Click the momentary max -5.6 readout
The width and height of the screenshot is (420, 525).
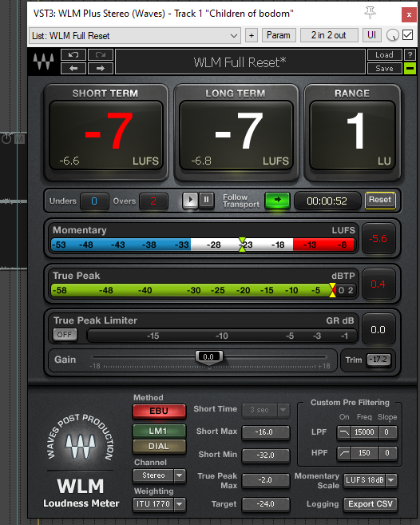click(378, 239)
